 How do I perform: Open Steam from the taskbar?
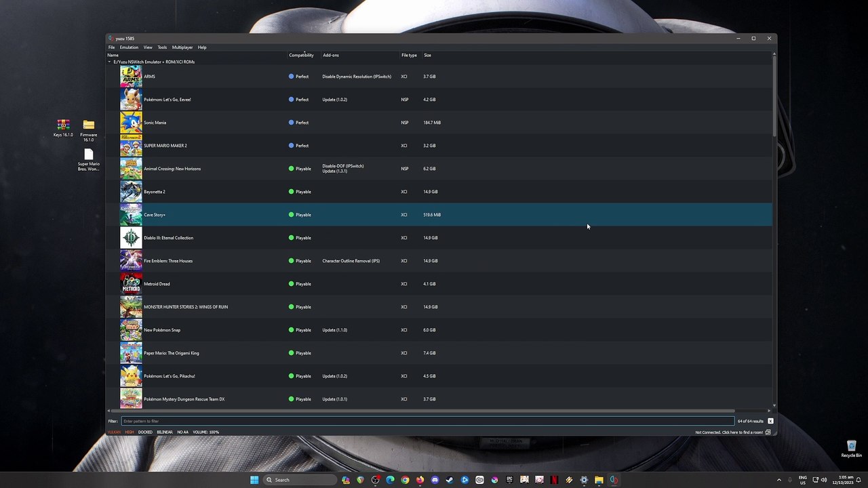point(450,480)
